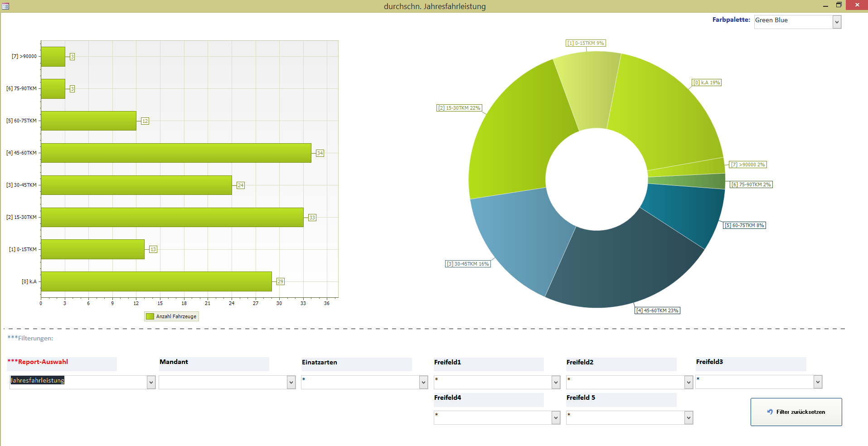Expand the Freifeld2 dropdown arrow
The image size is (868, 446).
(x=689, y=383)
